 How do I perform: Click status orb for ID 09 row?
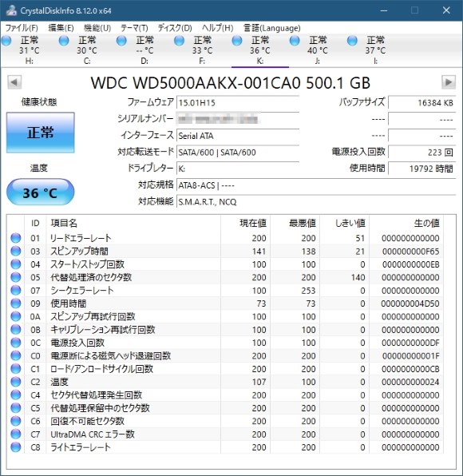(x=16, y=303)
